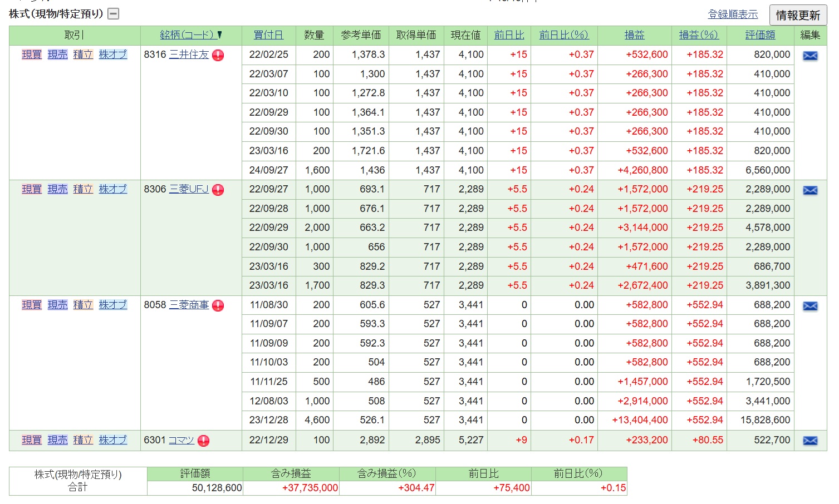This screenshot has width=839, height=504.
Task: Click the red alert icon beside 三菱商事
Action: (x=218, y=305)
